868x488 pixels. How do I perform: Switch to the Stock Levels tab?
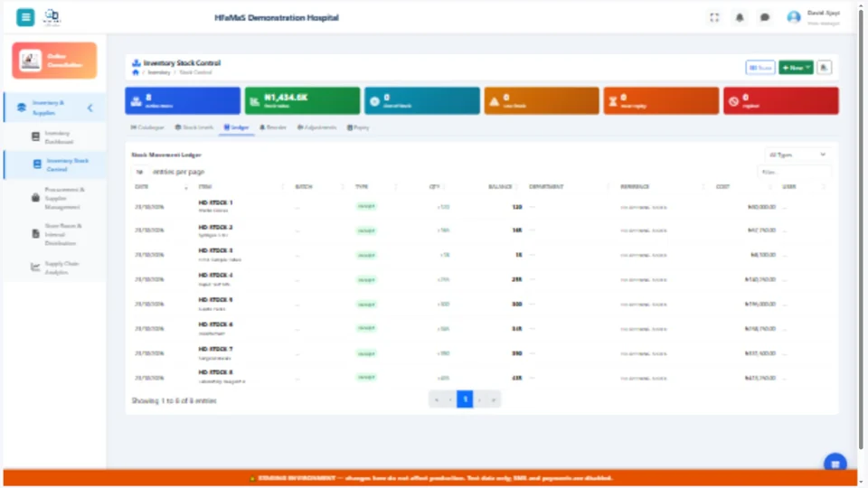(194, 127)
